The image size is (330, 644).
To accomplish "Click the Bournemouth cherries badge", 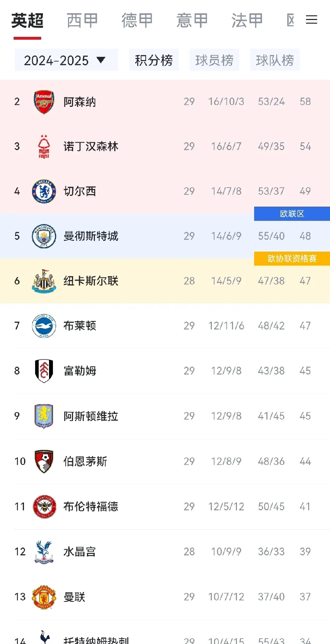I will click(x=44, y=461).
